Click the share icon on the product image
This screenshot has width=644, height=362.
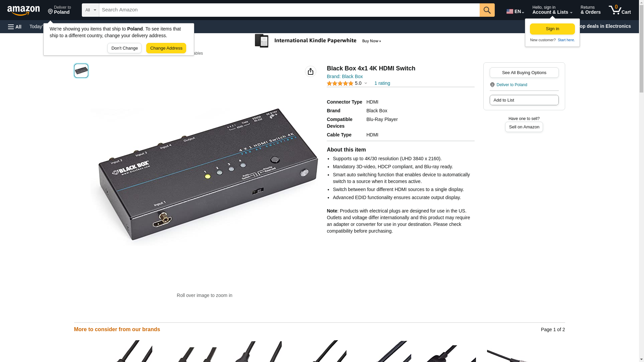click(x=311, y=71)
